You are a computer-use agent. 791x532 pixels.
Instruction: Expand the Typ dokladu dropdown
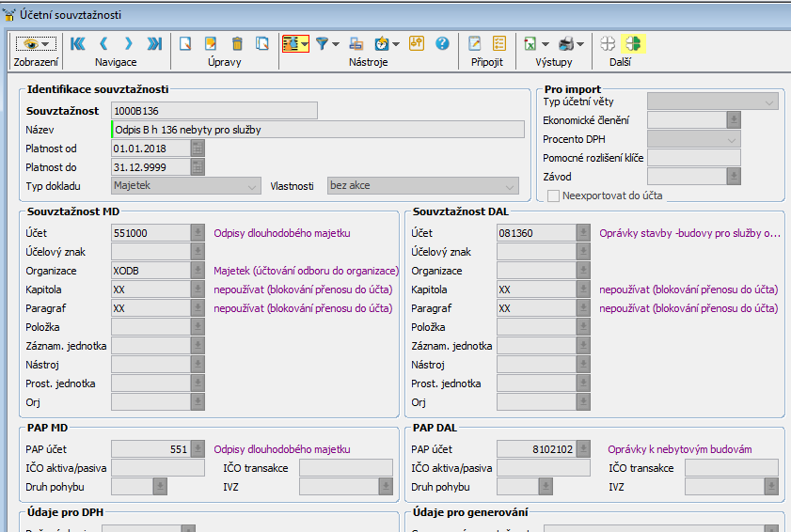point(251,186)
